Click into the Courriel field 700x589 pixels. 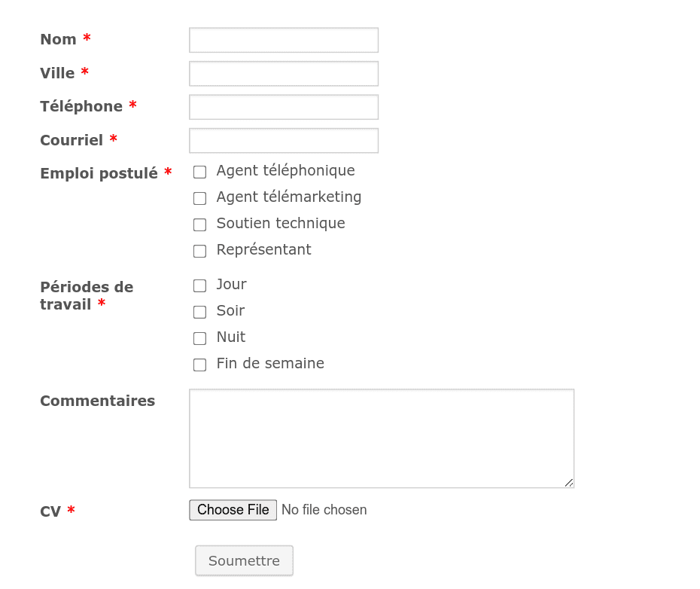pyautogui.click(x=284, y=140)
